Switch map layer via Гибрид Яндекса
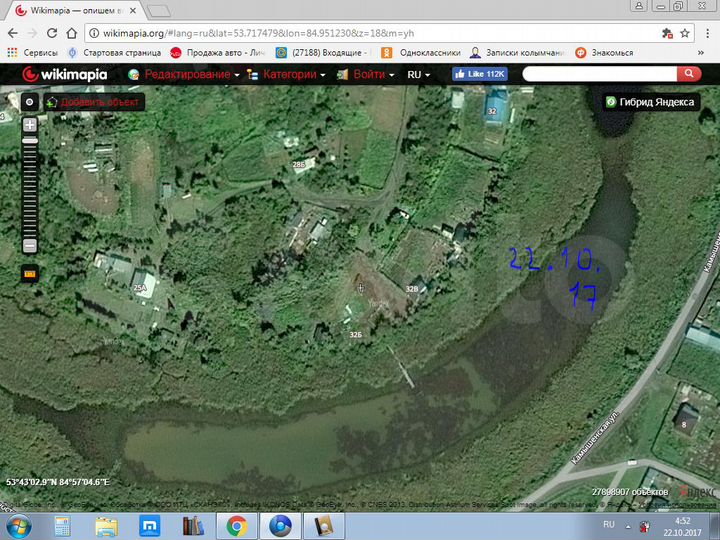Screen dimensions: 720x540 650,102
